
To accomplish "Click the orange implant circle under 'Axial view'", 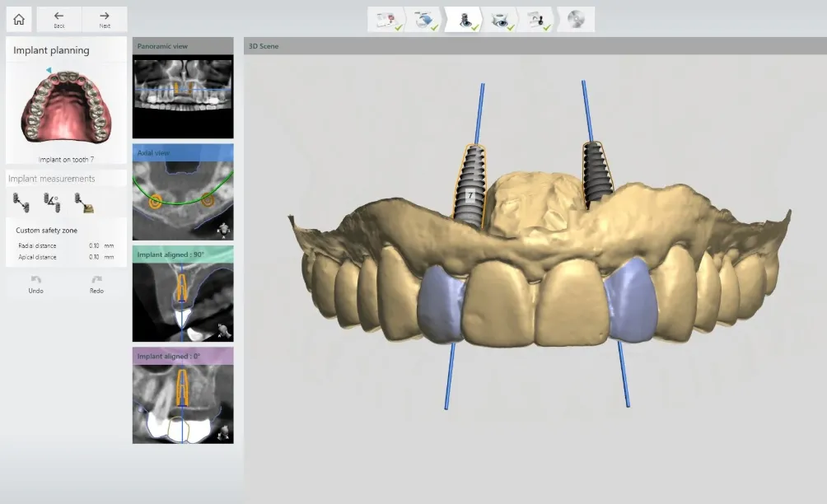I will tap(155, 201).
